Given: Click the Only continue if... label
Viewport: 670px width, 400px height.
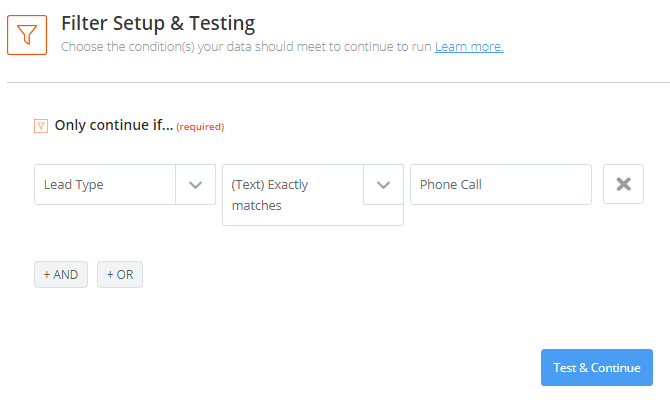Looking at the screenshot, I should point(114,125).
